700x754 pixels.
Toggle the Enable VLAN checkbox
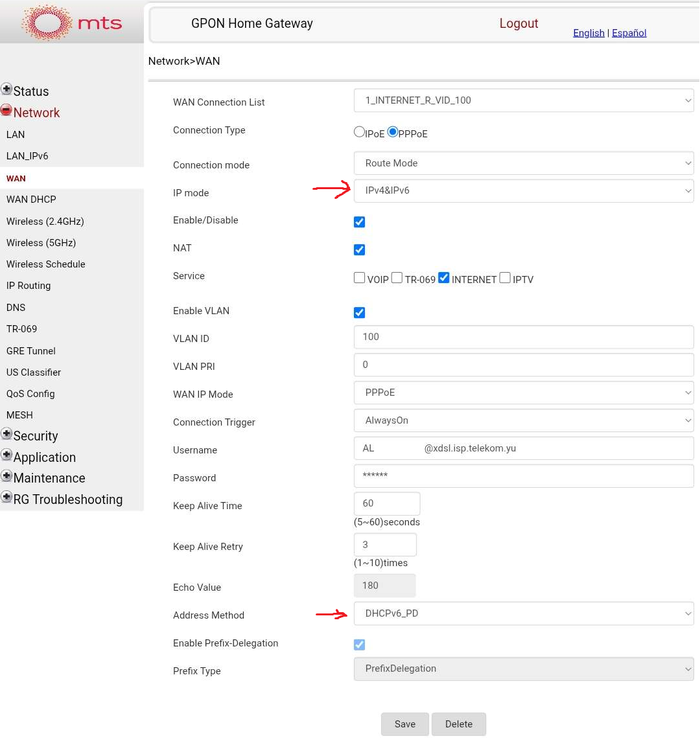(360, 313)
